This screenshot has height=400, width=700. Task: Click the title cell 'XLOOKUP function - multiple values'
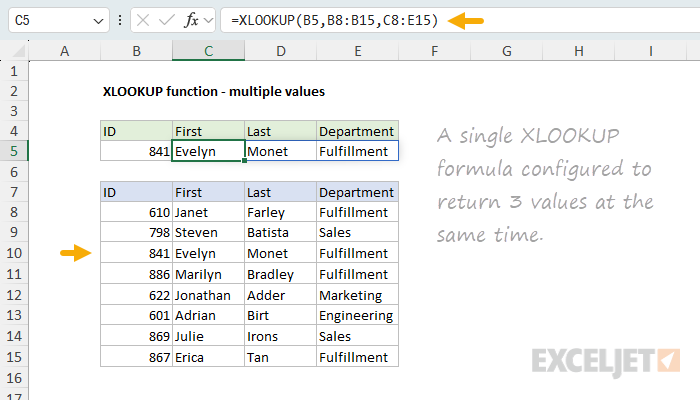coord(214,92)
